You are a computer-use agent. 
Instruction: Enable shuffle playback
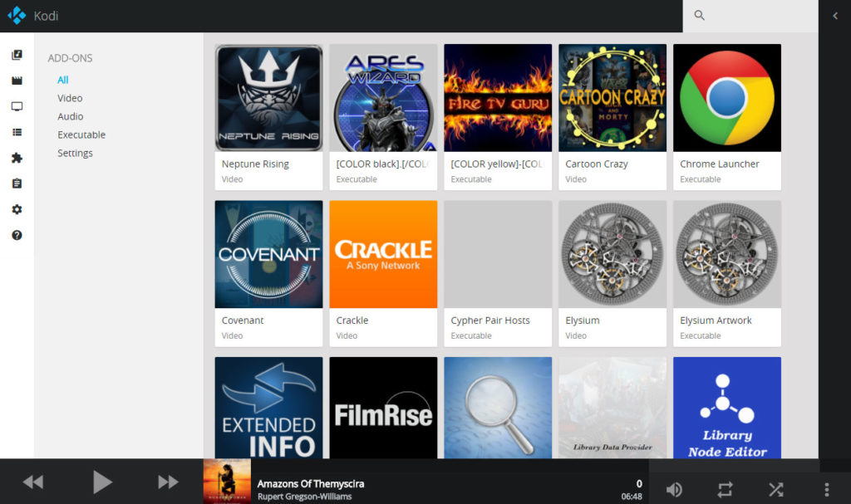776,490
